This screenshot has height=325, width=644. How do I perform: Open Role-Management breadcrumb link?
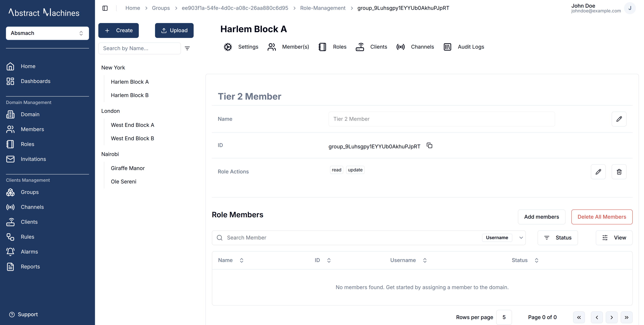pos(323,8)
